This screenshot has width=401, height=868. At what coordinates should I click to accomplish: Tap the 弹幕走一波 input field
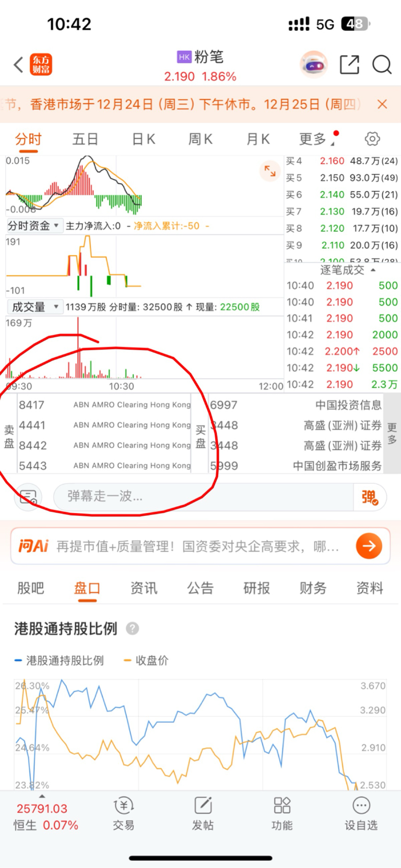tap(204, 496)
